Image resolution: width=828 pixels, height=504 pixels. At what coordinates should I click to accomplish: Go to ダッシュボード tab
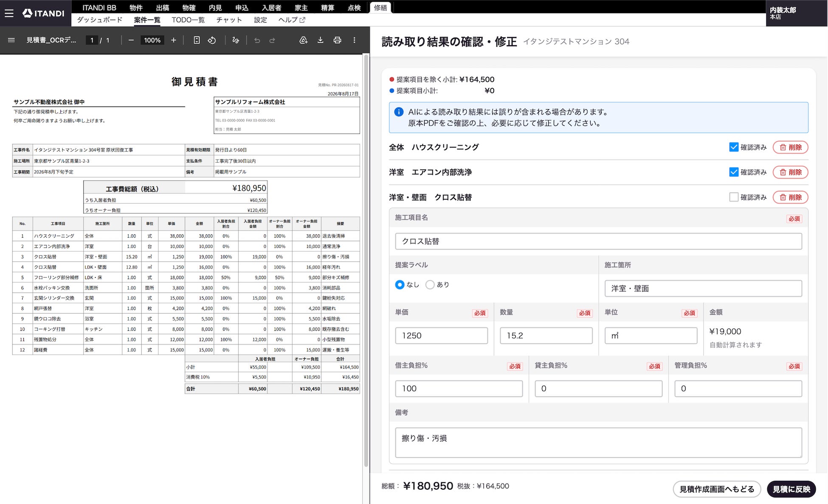[100, 20]
